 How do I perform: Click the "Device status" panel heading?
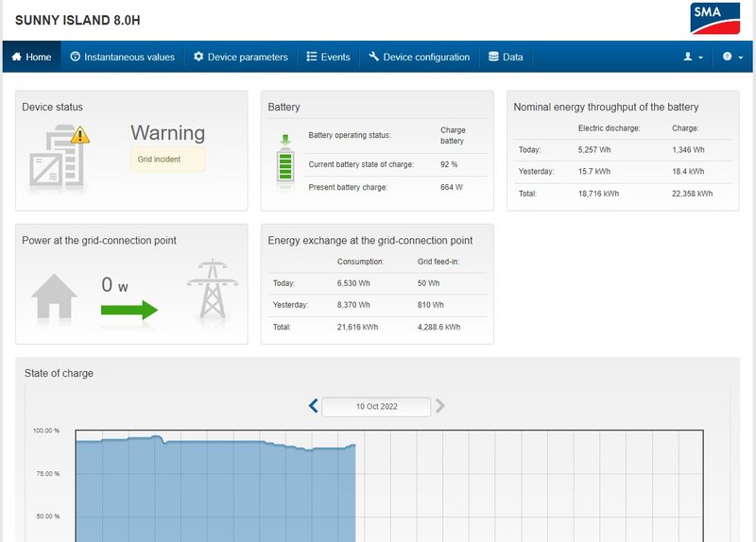click(52, 107)
